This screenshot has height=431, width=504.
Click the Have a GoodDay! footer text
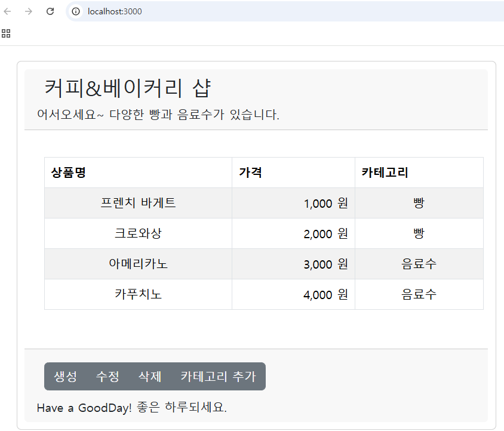tap(132, 408)
